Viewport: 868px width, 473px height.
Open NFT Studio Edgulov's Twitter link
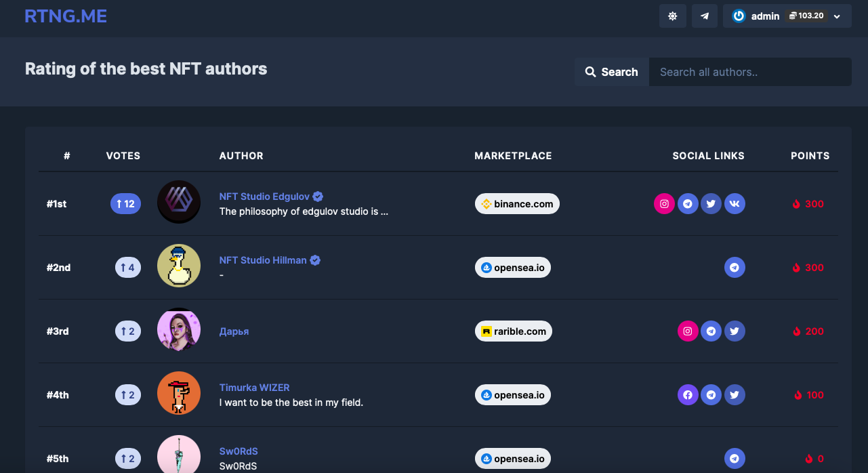[x=711, y=204]
